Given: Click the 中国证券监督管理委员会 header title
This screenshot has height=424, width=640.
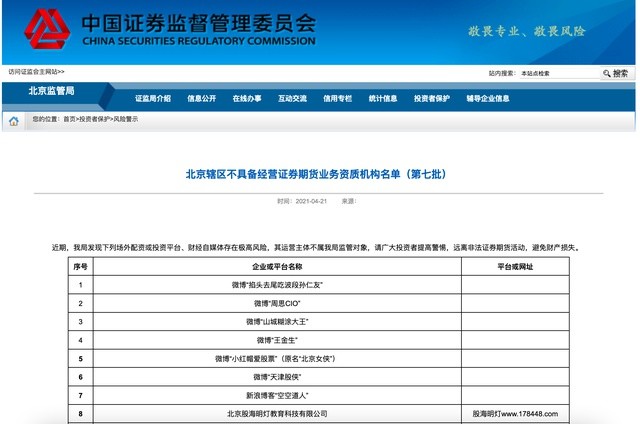Looking at the screenshot, I should [x=198, y=22].
